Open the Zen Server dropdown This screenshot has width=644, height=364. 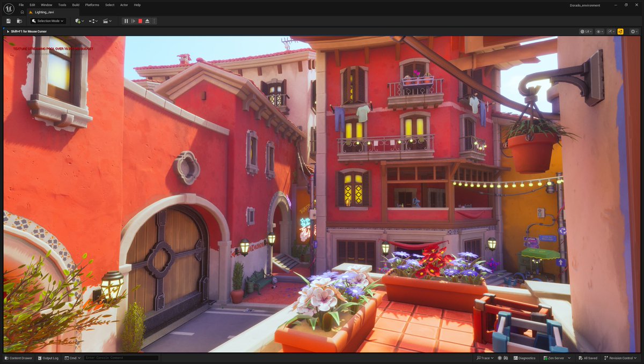click(557, 358)
